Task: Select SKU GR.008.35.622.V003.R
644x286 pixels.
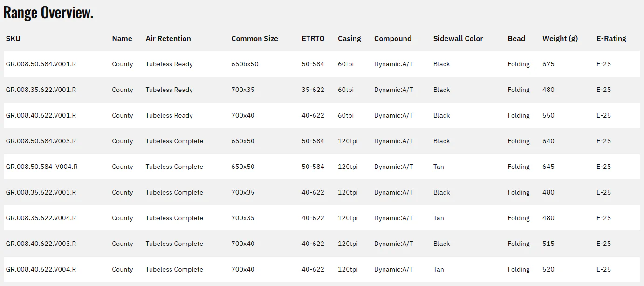Action: click(x=41, y=192)
